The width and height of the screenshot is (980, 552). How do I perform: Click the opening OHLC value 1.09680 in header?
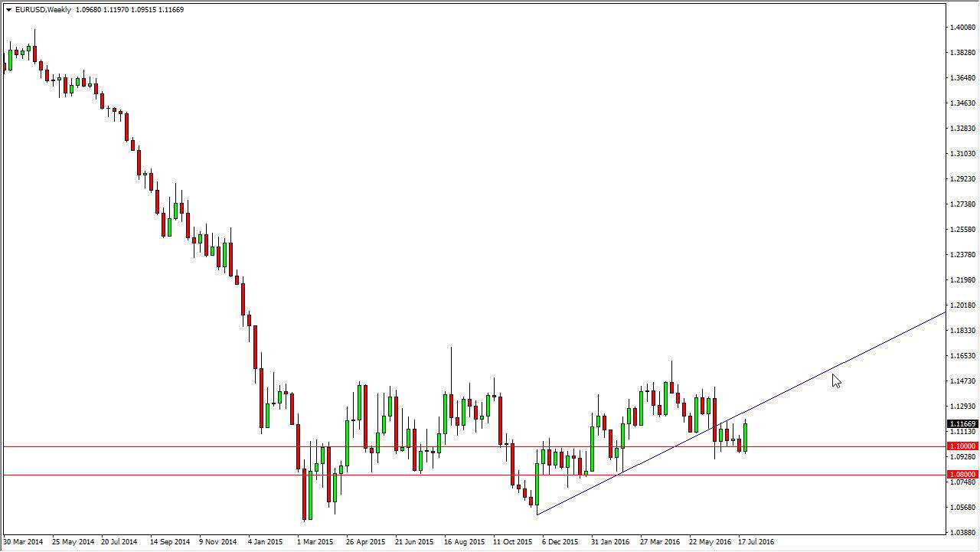click(90, 10)
